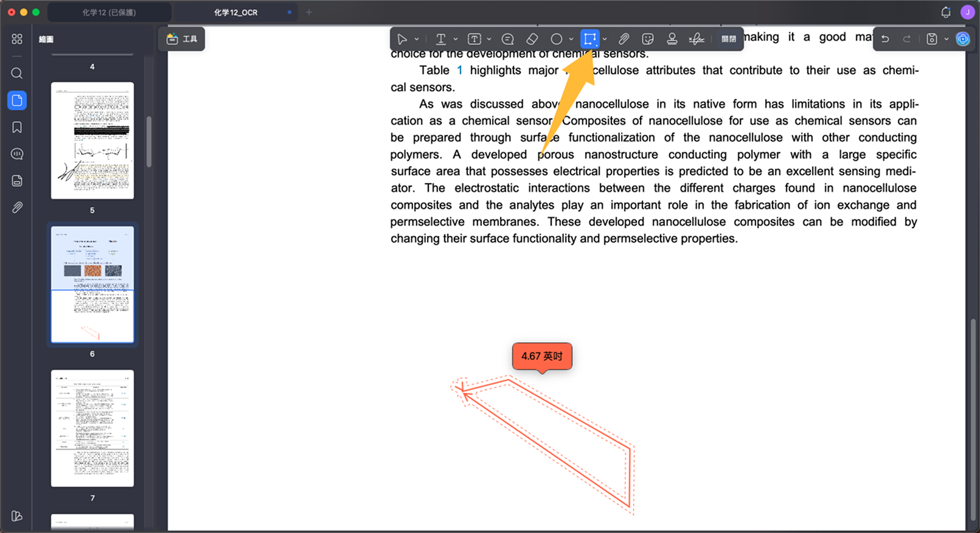Switch to tab 化学12_OCR
The height and width of the screenshot is (533, 980).
(236, 12)
